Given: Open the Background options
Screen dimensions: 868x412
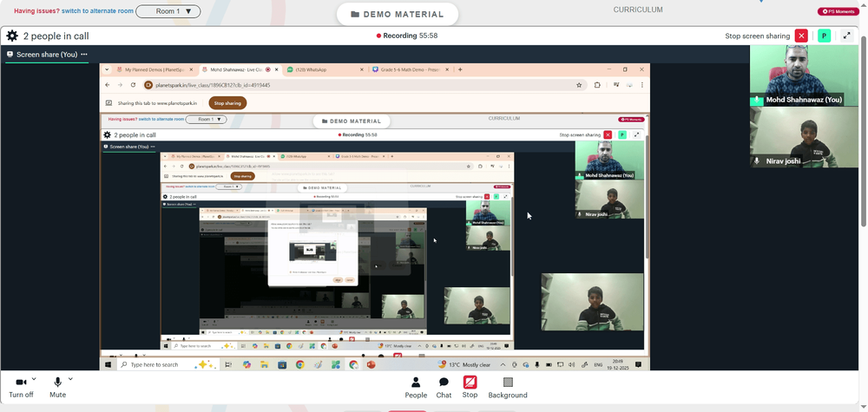Looking at the screenshot, I should tap(508, 387).
